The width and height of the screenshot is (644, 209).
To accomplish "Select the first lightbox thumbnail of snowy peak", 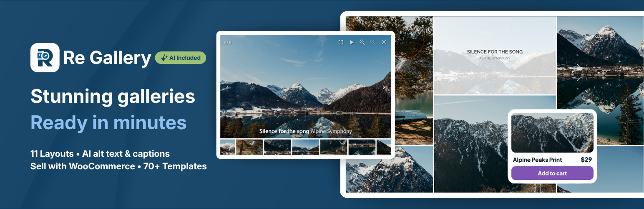I will point(227,147).
